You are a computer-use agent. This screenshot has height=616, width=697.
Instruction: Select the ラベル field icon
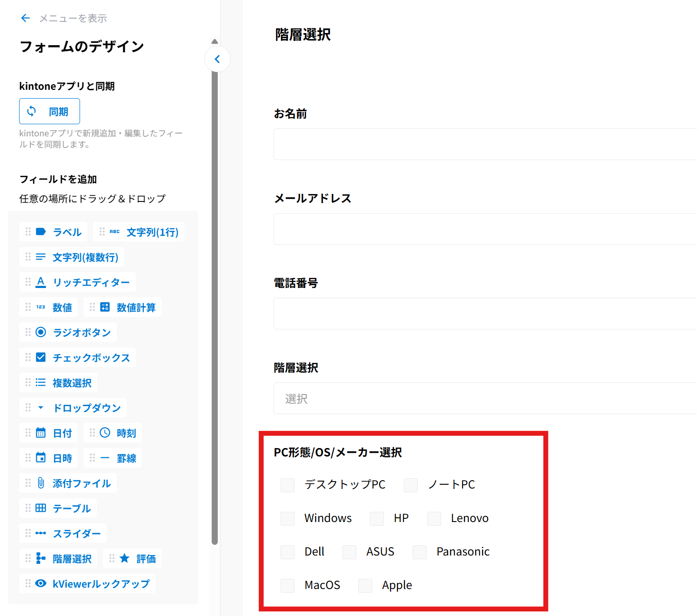click(x=41, y=232)
